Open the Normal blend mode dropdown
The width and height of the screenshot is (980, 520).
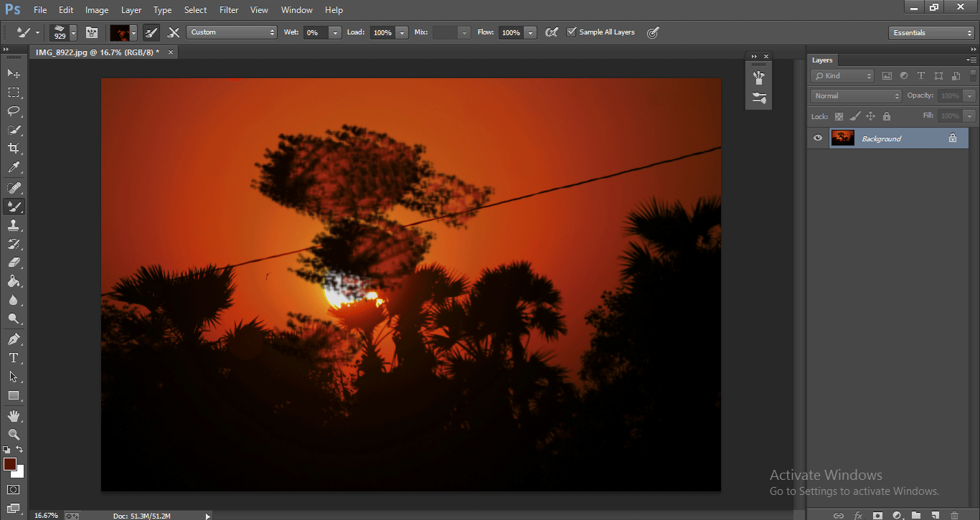click(856, 95)
